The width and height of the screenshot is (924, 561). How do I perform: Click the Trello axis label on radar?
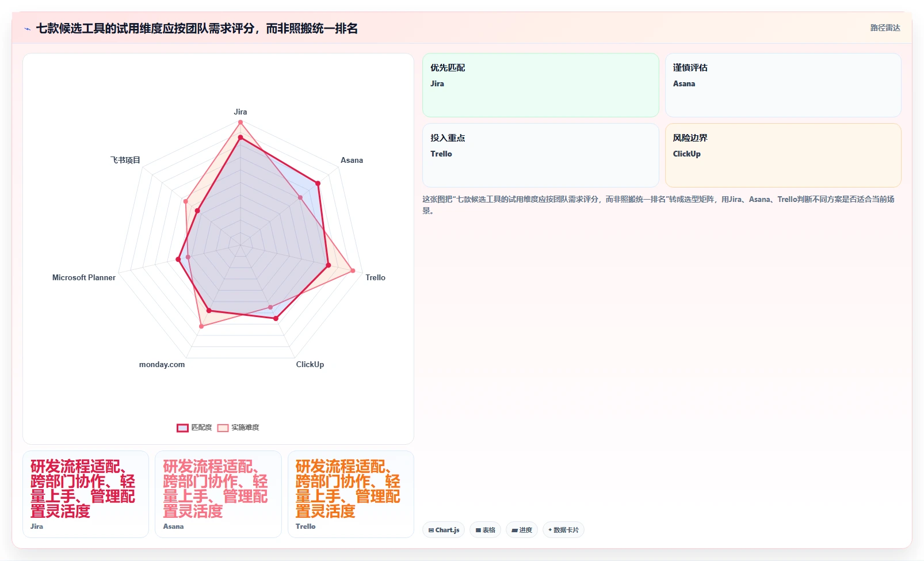375,277
